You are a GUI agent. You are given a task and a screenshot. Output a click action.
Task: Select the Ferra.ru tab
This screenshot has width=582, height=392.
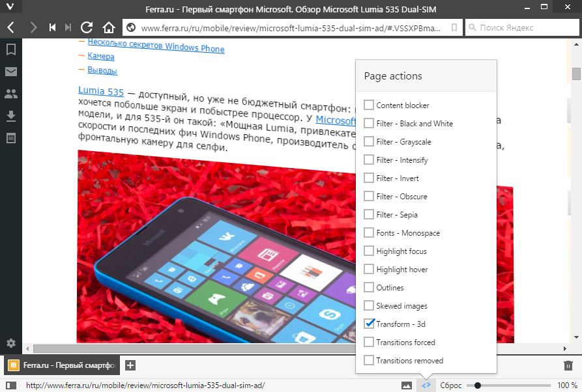click(62, 365)
